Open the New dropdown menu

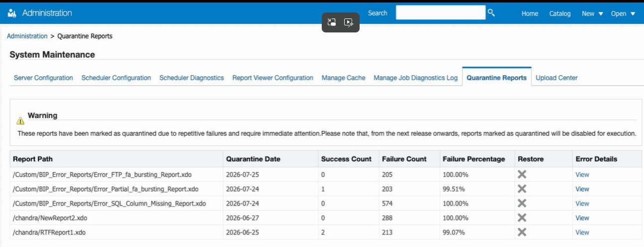pyautogui.click(x=592, y=13)
